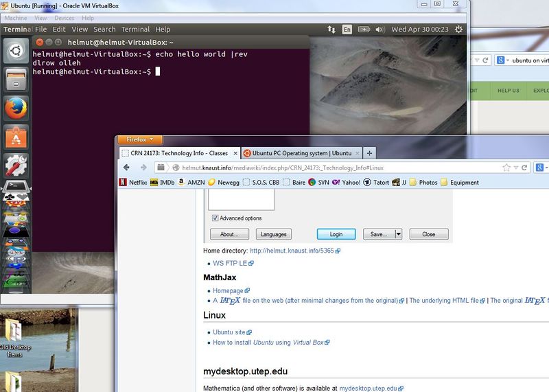Toggle the Advanced options checkbox
The width and height of the screenshot is (549, 392).
tap(215, 218)
